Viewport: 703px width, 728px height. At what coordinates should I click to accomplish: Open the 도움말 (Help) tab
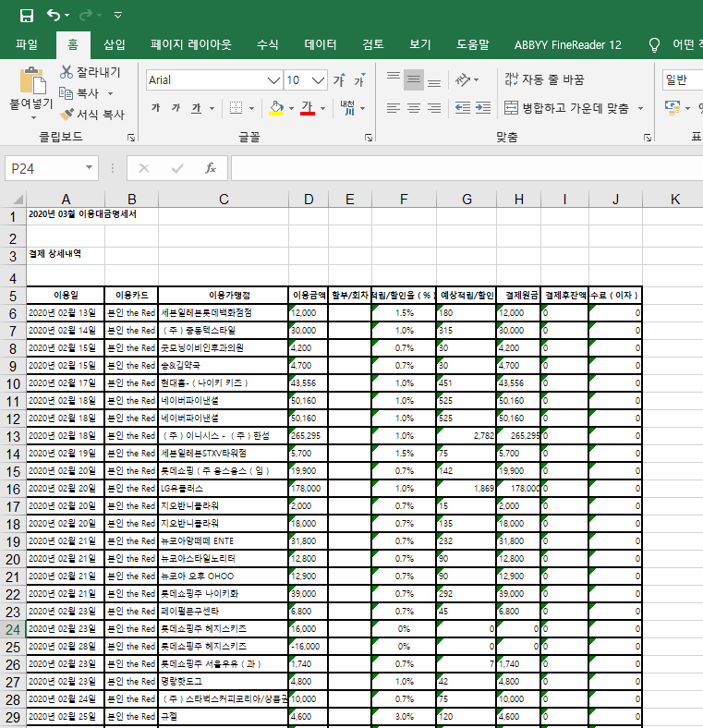point(473,44)
